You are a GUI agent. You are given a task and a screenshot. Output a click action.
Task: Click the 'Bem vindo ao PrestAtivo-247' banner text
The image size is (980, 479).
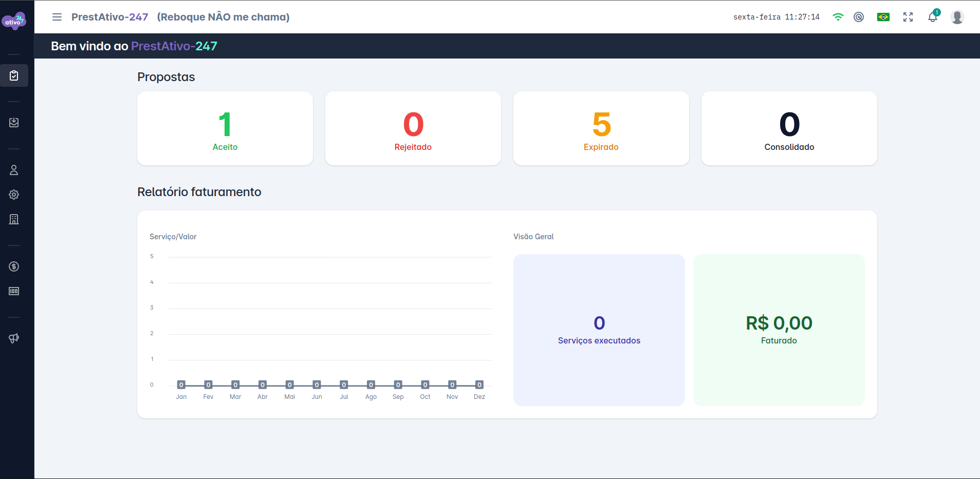click(134, 46)
